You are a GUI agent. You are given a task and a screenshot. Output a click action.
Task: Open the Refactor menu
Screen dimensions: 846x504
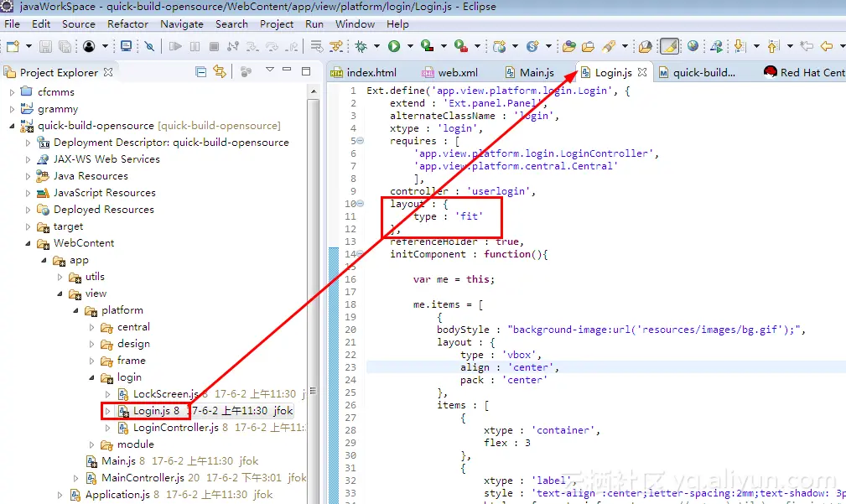(x=127, y=24)
